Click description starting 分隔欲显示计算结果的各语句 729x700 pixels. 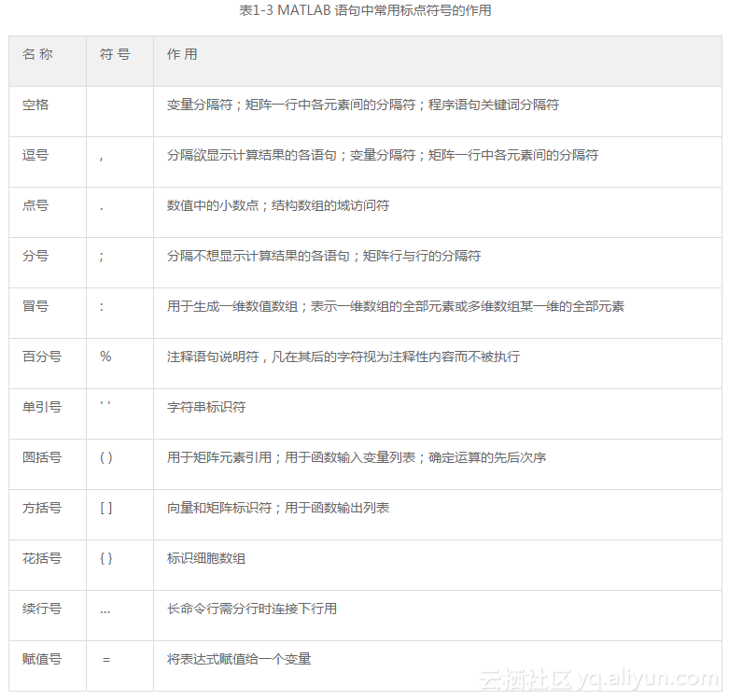(383, 155)
